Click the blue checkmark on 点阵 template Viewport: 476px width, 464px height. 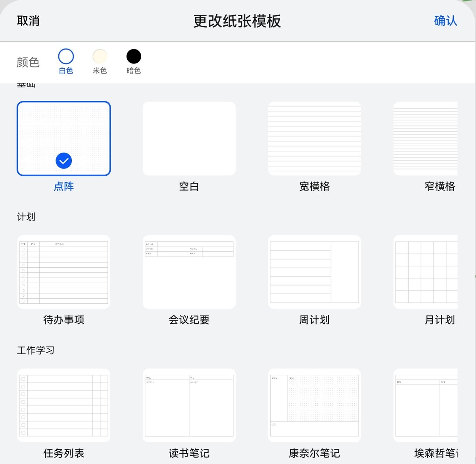tap(63, 160)
